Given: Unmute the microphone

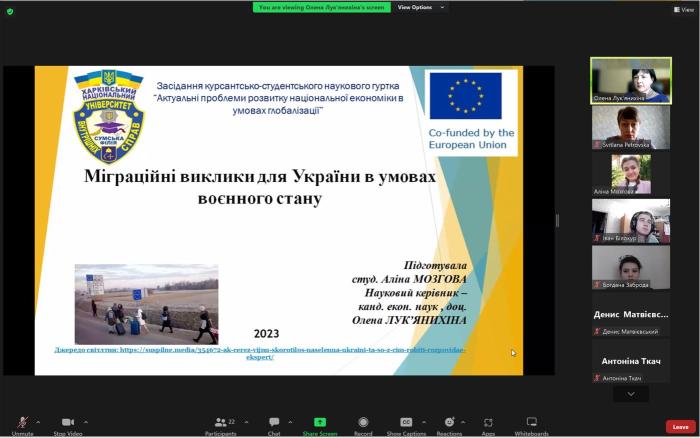Looking at the screenshot, I should 22,424.
